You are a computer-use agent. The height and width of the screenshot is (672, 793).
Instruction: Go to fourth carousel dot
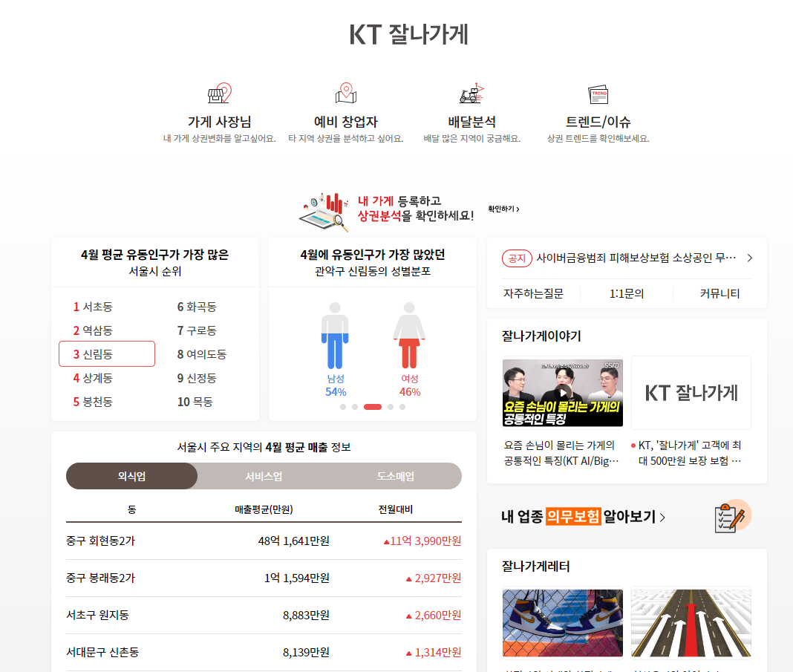[391, 407]
